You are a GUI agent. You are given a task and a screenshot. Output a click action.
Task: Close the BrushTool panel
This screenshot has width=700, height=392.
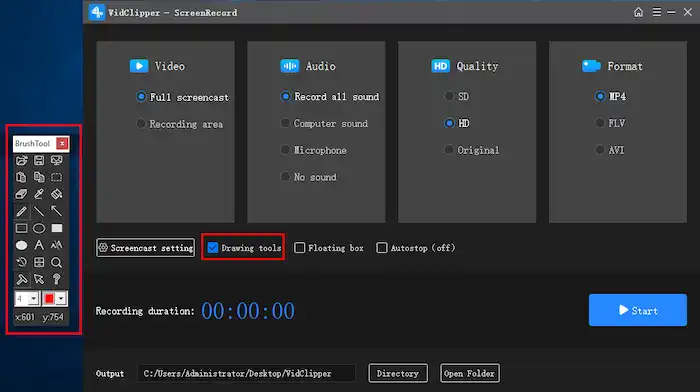coord(62,143)
